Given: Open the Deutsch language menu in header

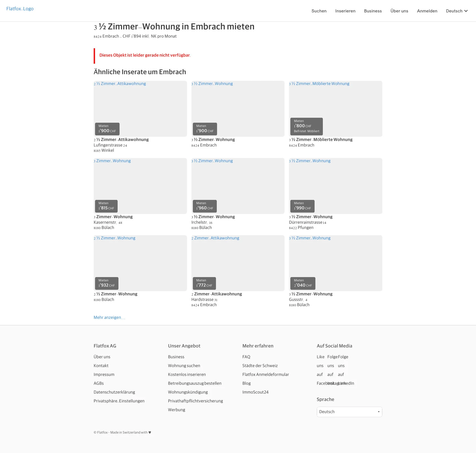Looking at the screenshot, I should click(x=456, y=11).
